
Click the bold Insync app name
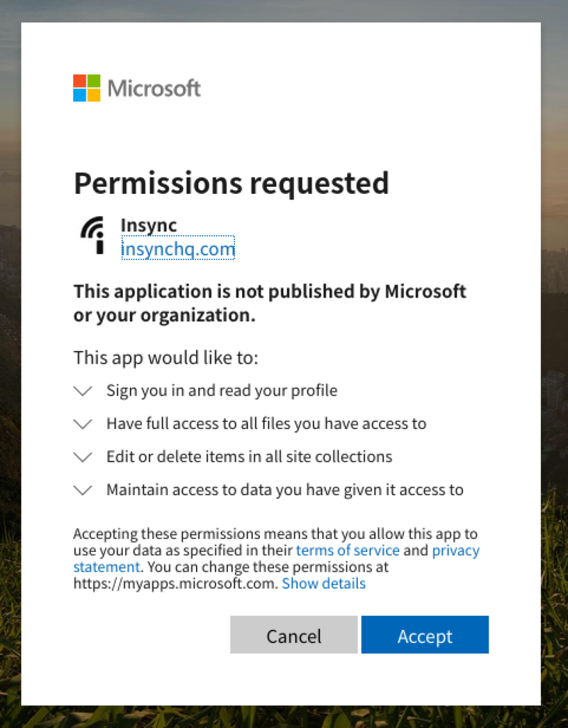tap(148, 226)
